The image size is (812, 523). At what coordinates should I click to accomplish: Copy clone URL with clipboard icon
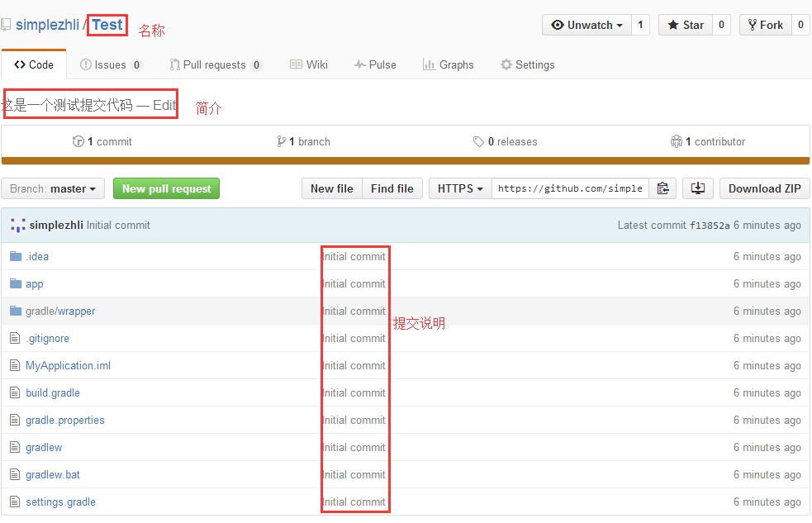662,188
